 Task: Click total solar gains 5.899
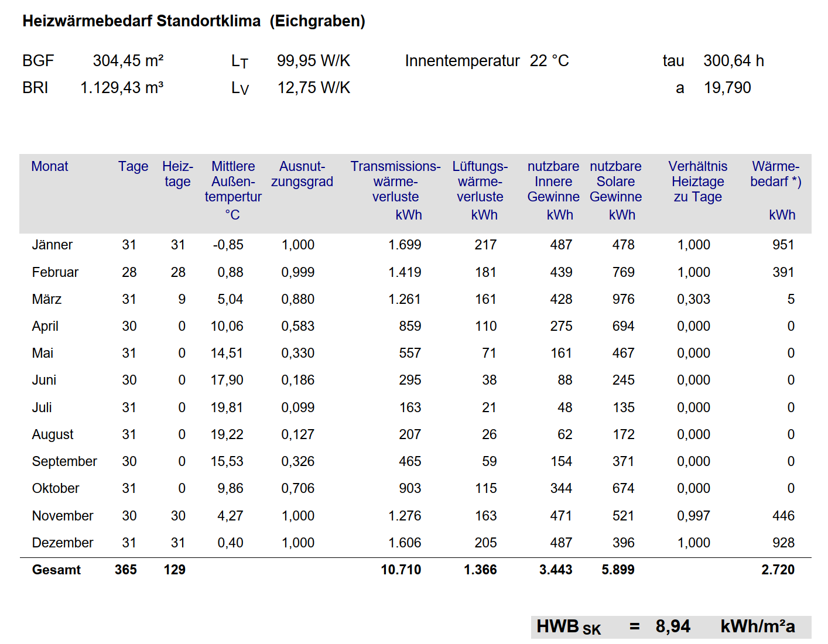click(x=618, y=570)
